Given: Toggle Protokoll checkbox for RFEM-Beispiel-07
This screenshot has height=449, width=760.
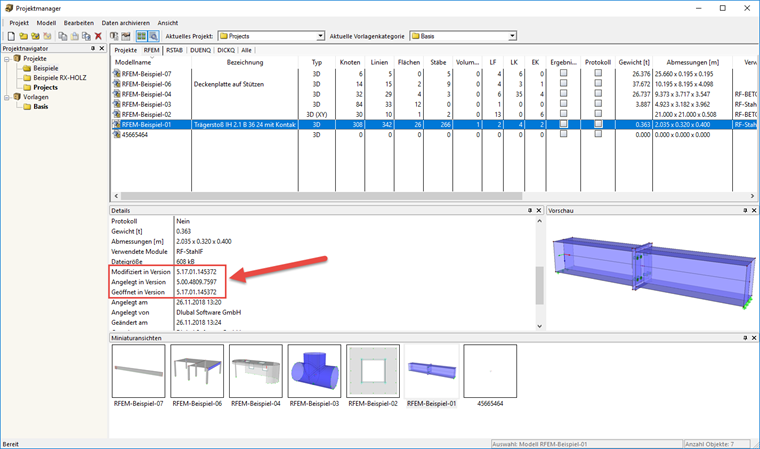Looking at the screenshot, I should click(x=598, y=73).
